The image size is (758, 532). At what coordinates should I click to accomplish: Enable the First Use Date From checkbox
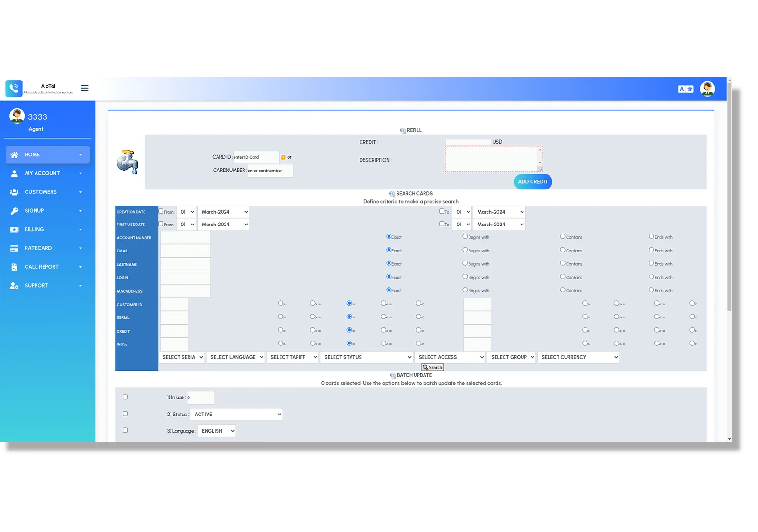point(161,224)
